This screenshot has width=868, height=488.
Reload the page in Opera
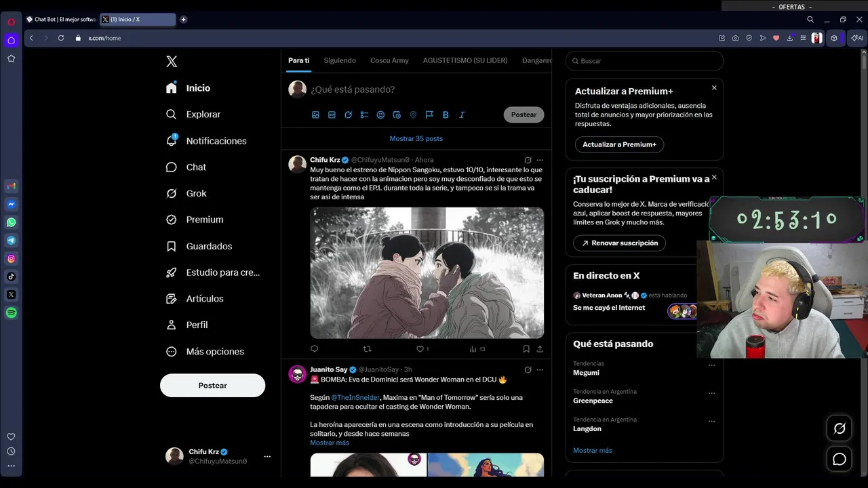tap(61, 38)
